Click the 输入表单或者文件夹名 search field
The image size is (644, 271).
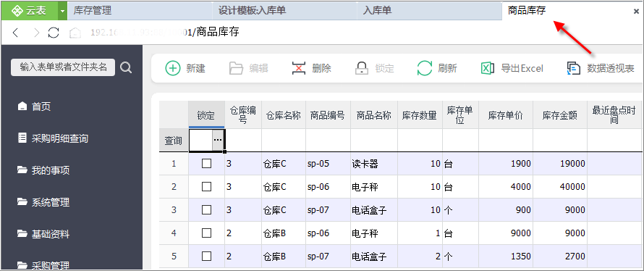coord(63,67)
